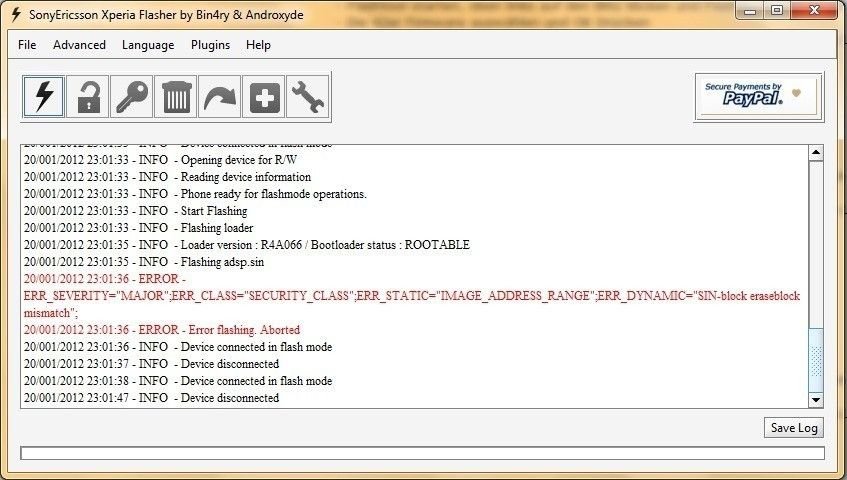Select the 'Error flashing. Aborted' line
Screen dimensions: 847x480
point(162,330)
